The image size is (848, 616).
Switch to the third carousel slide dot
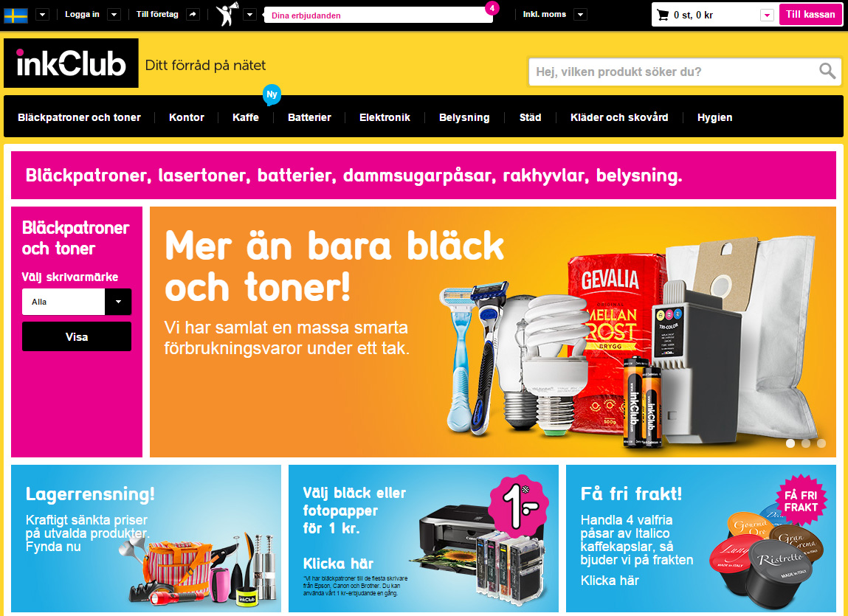(821, 443)
